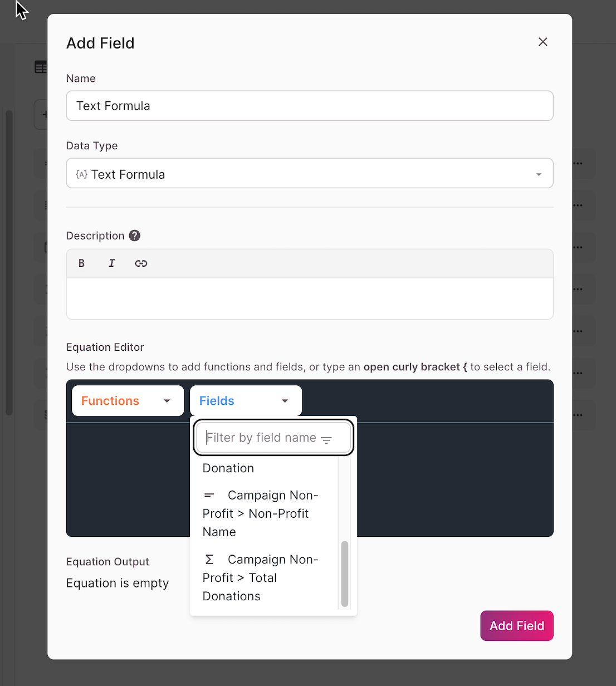Select Donation from the Fields list
Viewport: 616px width, 686px height.
(228, 468)
